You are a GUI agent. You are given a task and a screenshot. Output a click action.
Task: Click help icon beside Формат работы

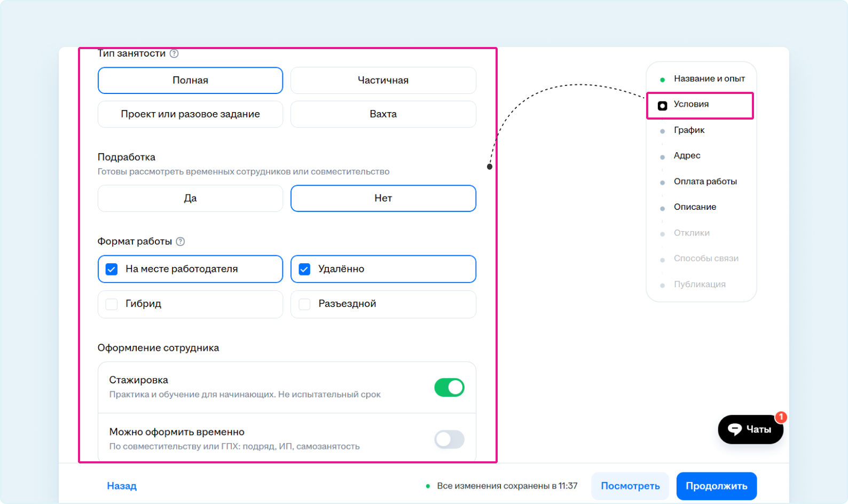(x=180, y=241)
